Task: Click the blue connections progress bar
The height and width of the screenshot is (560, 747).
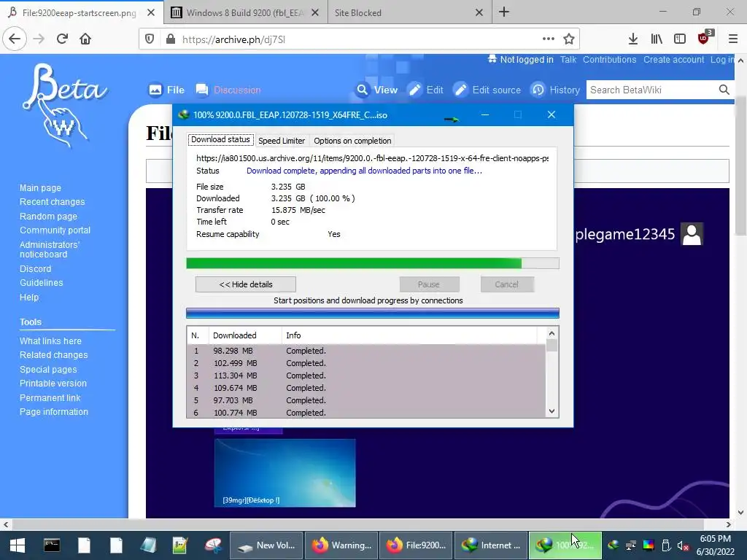Action: [x=373, y=313]
